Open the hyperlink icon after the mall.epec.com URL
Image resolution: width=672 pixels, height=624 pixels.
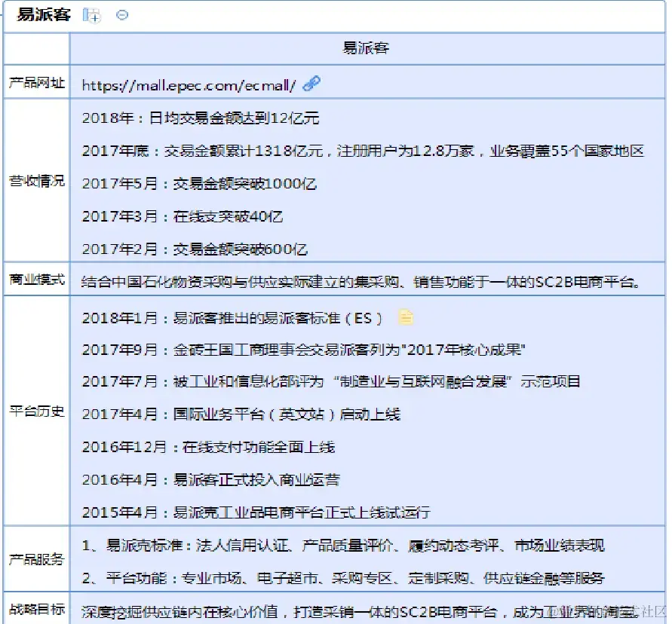(311, 84)
